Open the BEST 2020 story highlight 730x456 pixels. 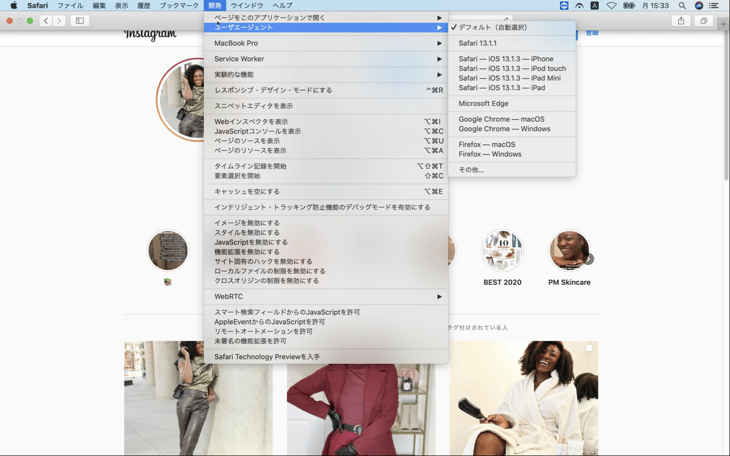tap(502, 251)
